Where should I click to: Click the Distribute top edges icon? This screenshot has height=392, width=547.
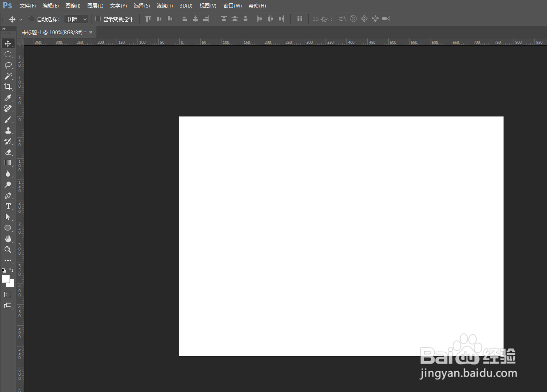(224, 19)
